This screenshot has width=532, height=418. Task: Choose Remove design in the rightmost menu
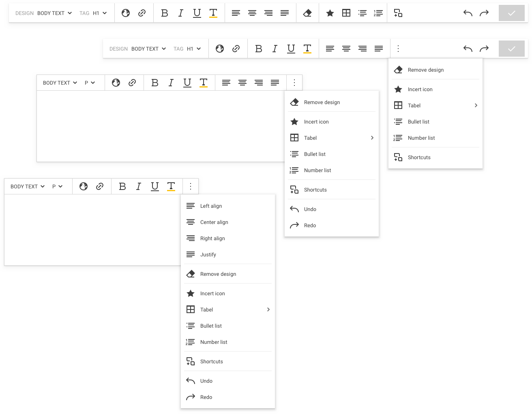click(435, 70)
